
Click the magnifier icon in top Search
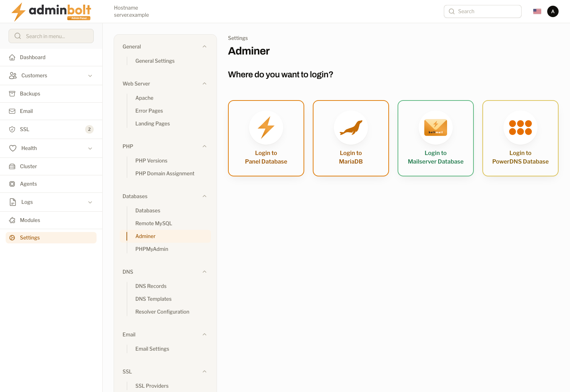pyautogui.click(x=452, y=11)
